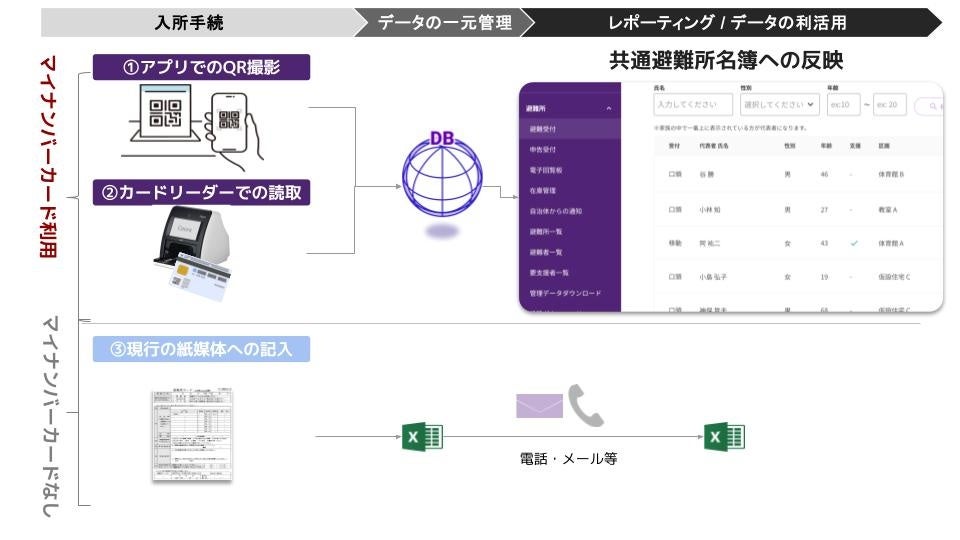
Task: Click the vertical マイナンバーカード利用 label
Action: (49, 157)
